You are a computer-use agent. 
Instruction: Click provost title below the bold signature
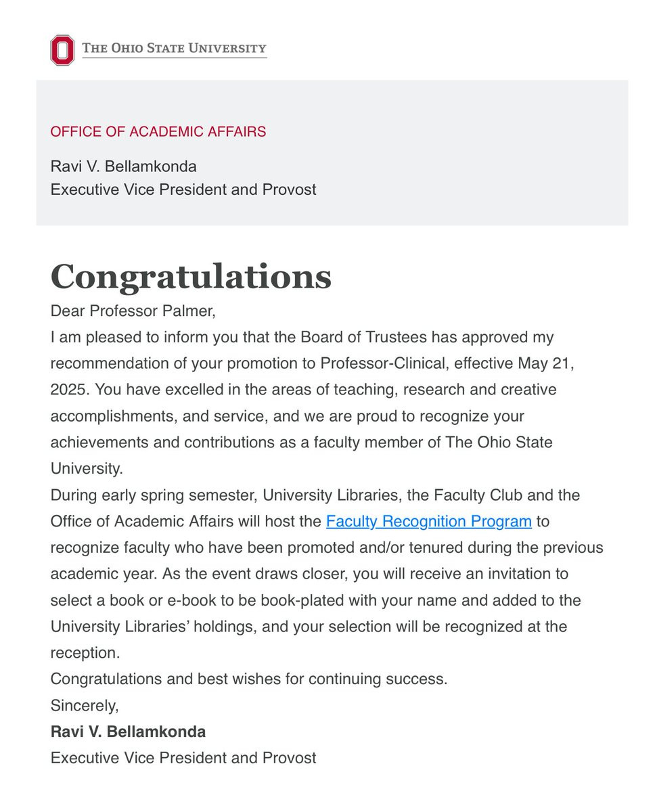[183, 758]
